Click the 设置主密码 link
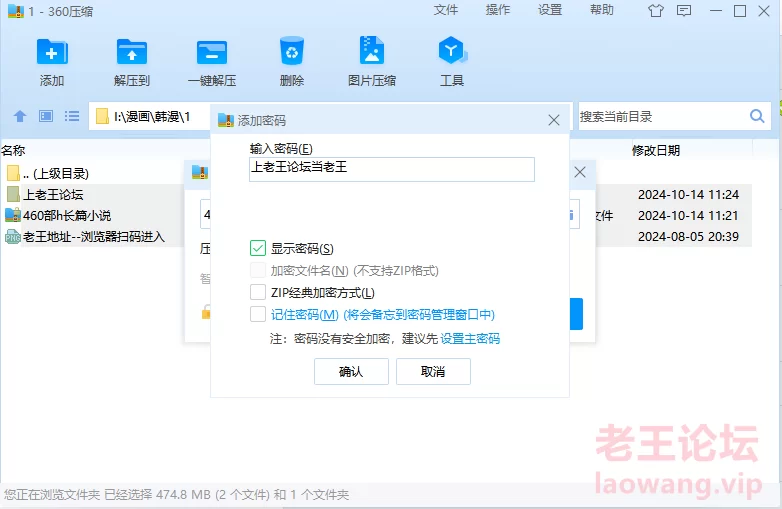This screenshot has width=782, height=509. (470, 339)
